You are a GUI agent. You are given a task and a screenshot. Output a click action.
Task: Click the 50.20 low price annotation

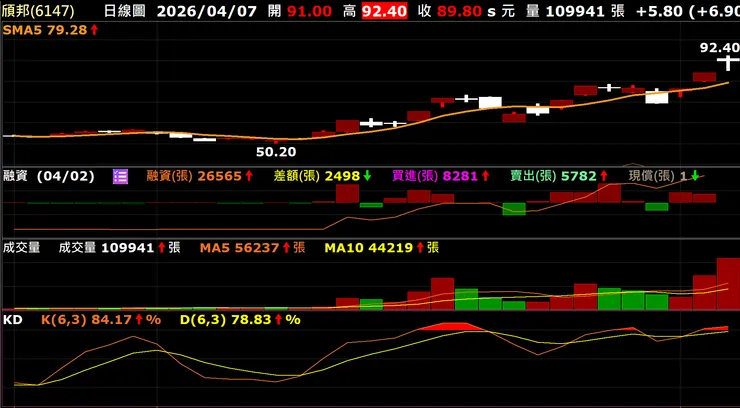276,152
